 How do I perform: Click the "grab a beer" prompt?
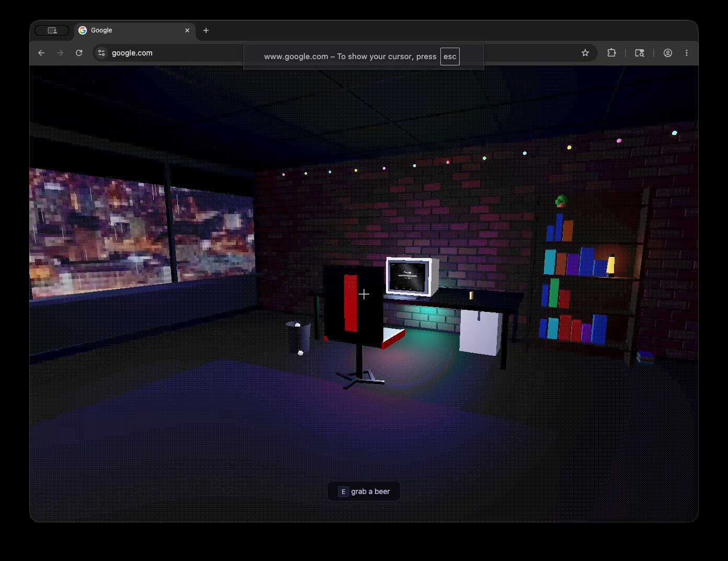pos(364,491)
